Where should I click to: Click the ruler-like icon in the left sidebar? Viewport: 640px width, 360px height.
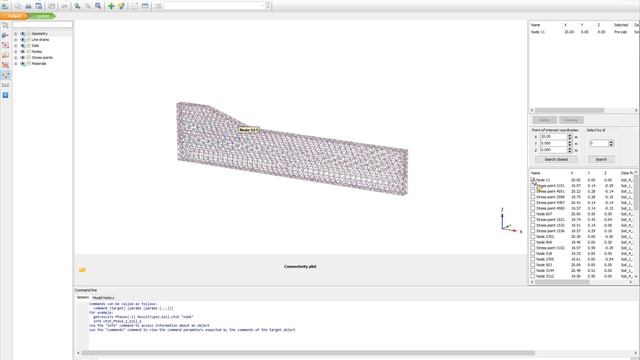tap(5, 85)
